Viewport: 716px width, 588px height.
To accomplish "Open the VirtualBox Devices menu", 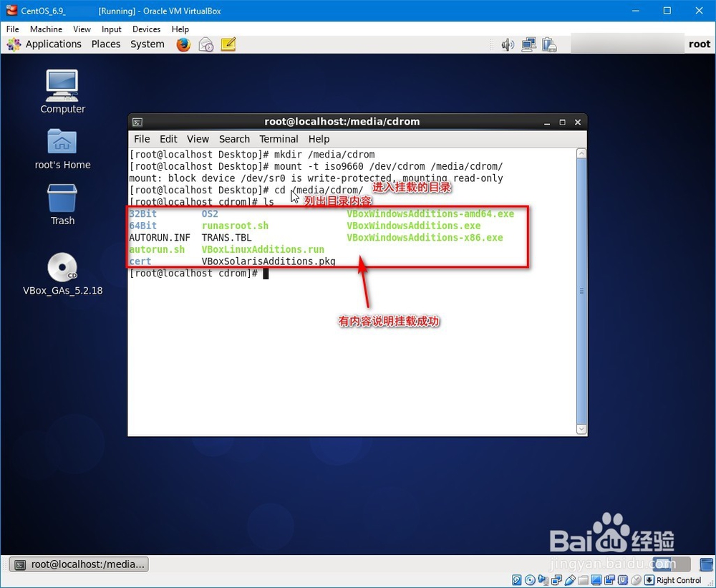I will click(147, 29).
